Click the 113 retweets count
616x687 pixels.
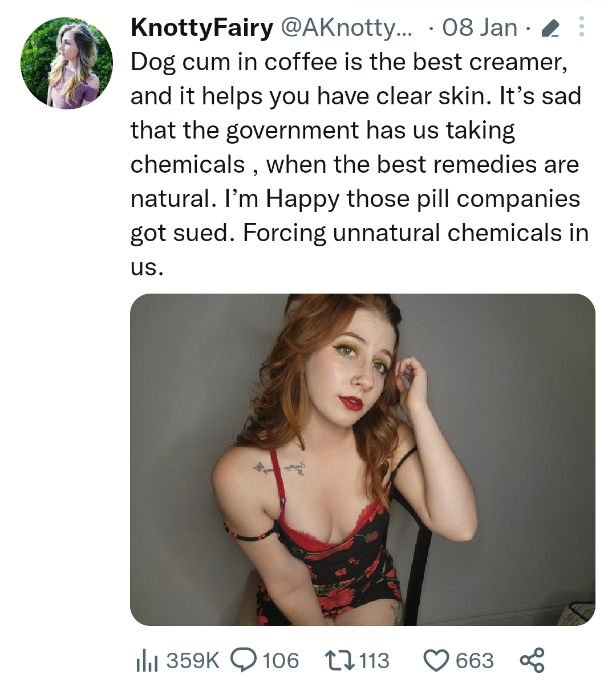pyautogui.click(x=374, y=661)
